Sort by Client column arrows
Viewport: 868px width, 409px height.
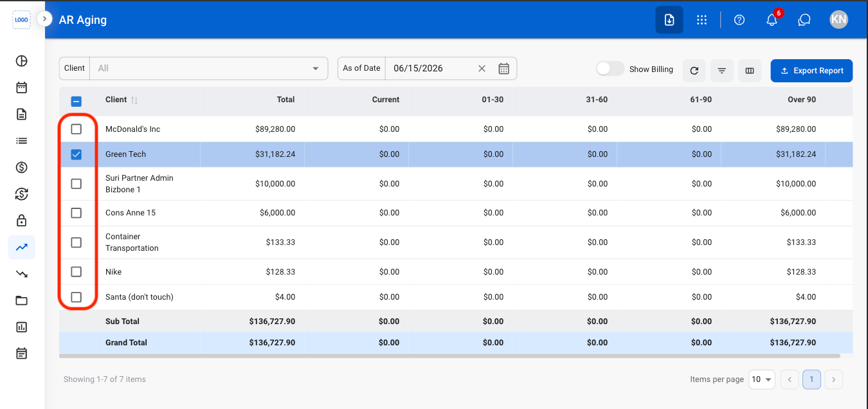[x=134, y=100]
